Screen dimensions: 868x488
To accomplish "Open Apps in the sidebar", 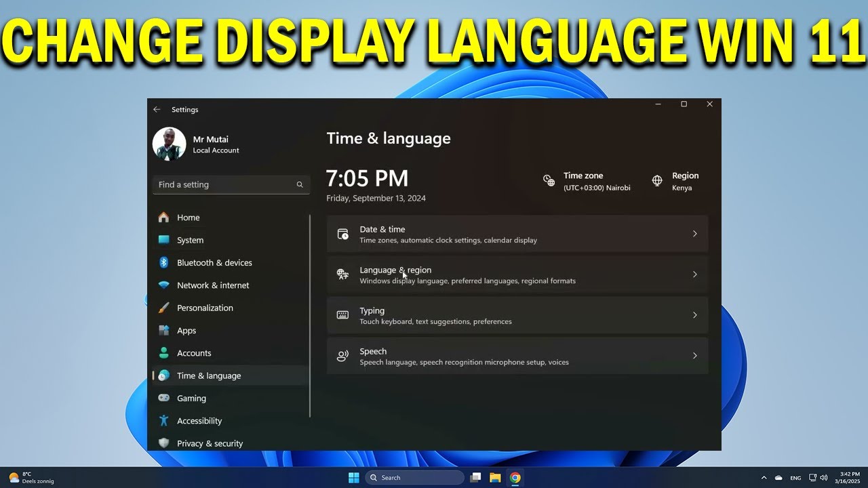I will (231, 331).
